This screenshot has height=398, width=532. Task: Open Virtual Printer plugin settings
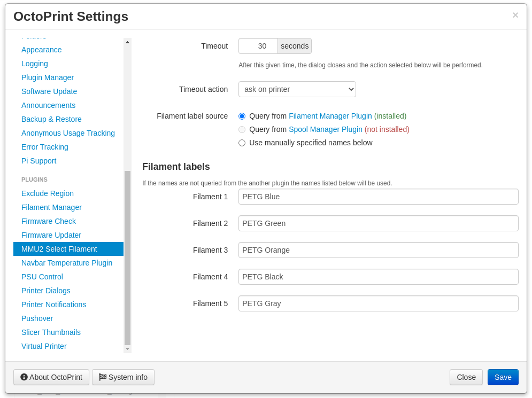pos(44,347)
